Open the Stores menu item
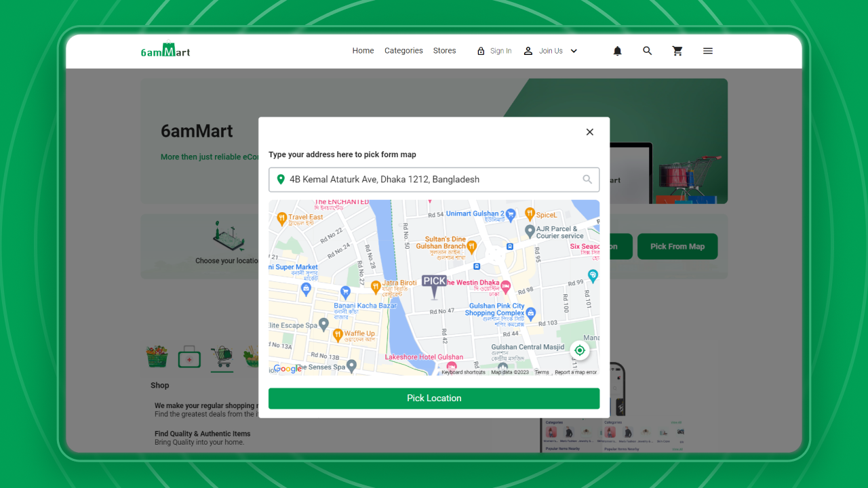 (x=445, y=51)
